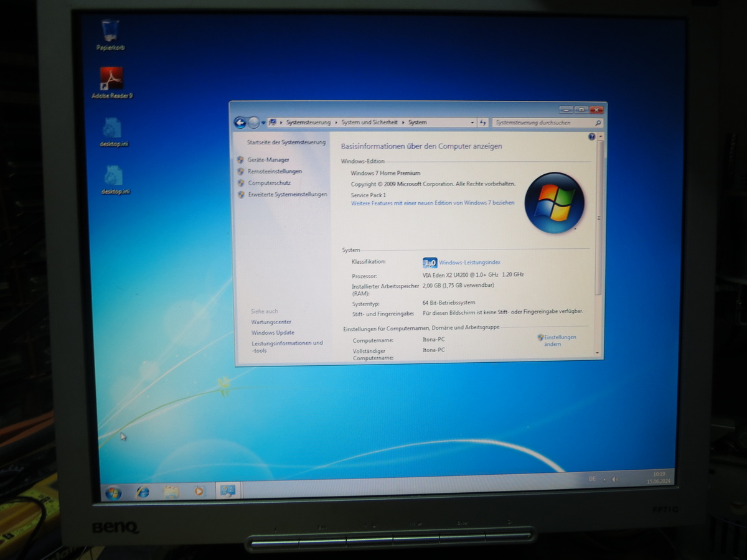Select the Adobe Reader 9 desktop icon

click(112, 83)
